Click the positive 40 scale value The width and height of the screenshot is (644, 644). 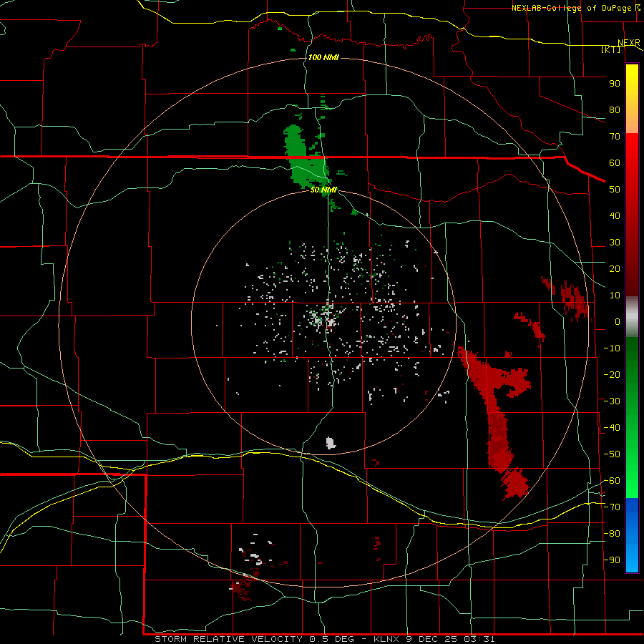615,216
